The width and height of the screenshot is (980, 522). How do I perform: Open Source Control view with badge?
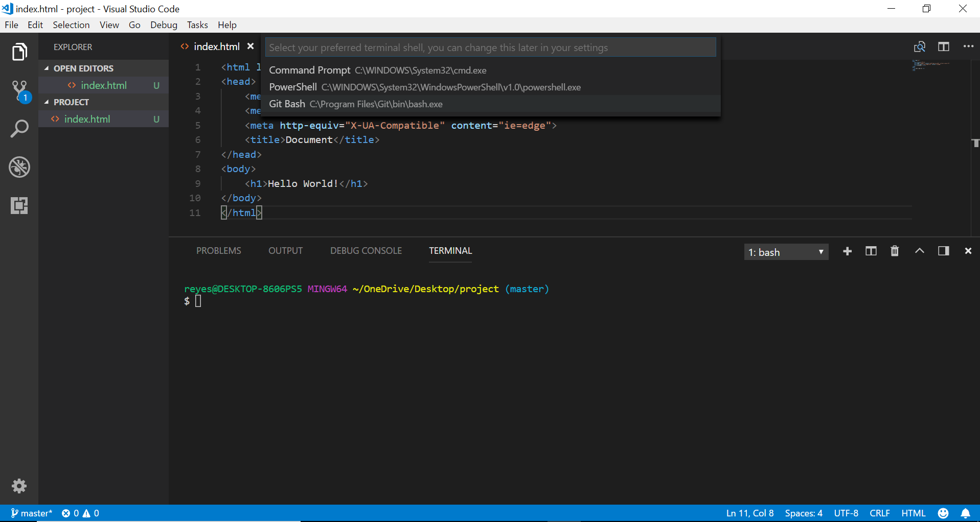[20, 91]
